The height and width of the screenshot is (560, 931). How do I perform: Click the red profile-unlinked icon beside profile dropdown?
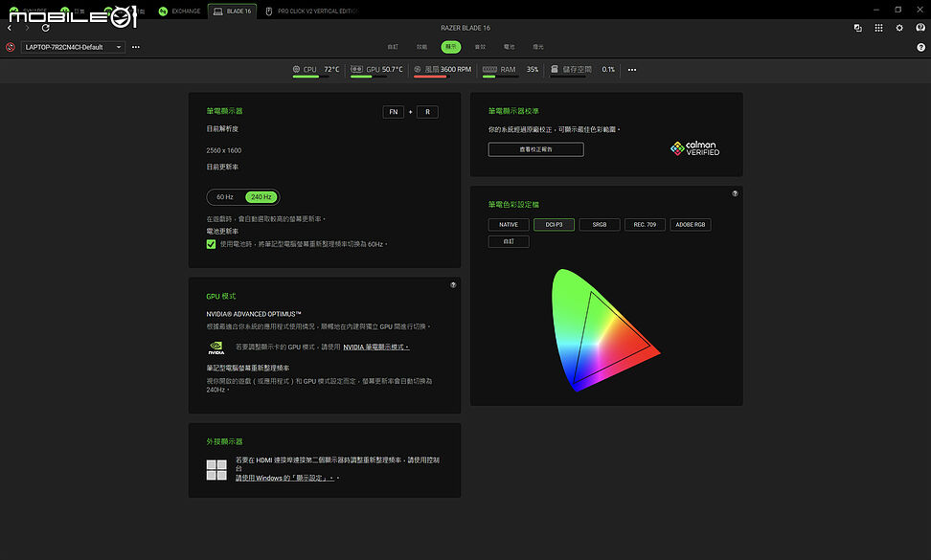11,47
